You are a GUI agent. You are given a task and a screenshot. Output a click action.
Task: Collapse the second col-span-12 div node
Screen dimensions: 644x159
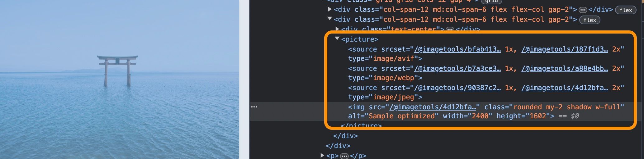coord(330,19)
